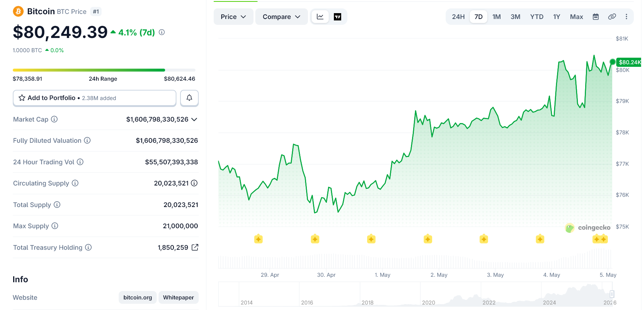Switch to TradingView chart icon

coord(338,17)
